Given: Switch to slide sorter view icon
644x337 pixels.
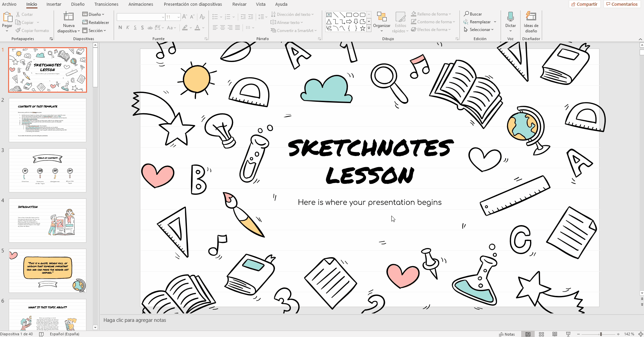Looking at the screenshot, I should [x=541, y=334].
